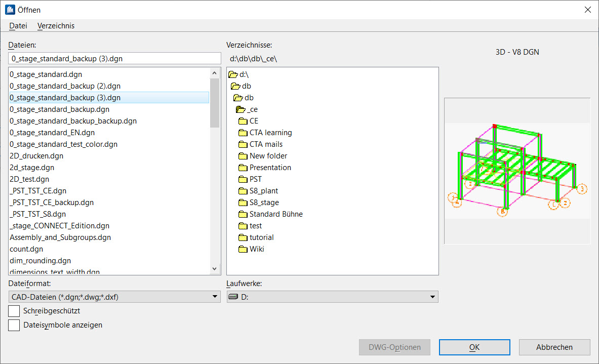Screen dimensions: 599x364
Task: Click the d:\ drive open folder icon
Action: click(x=233, y=74)
